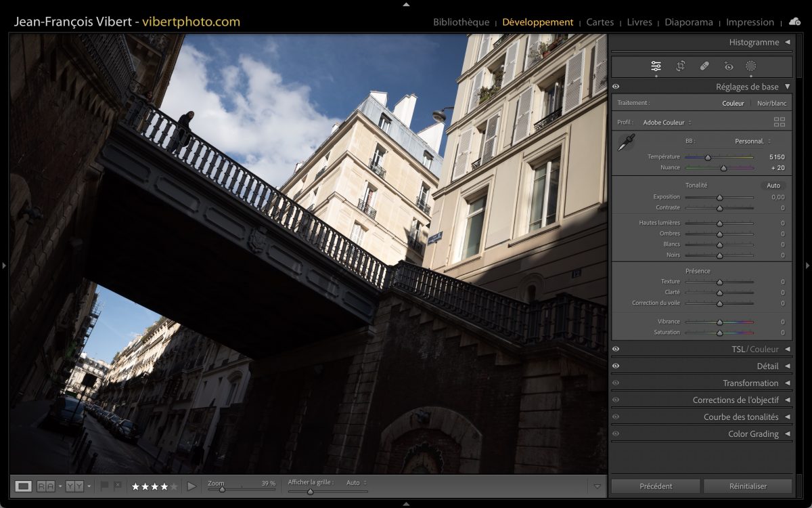Open the Cartes module

coord(600,22)
